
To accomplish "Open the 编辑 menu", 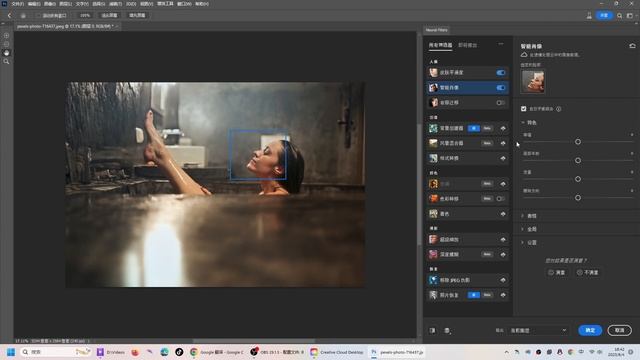I will point(34,4).
